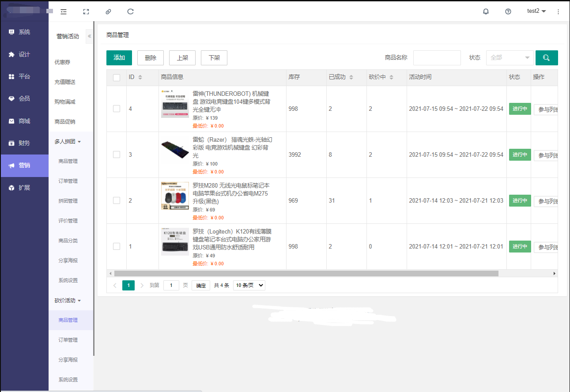Click the 商城 sidebar icon
The height and width of the screenshot is (392, 570).
click(x=11, y=121)
